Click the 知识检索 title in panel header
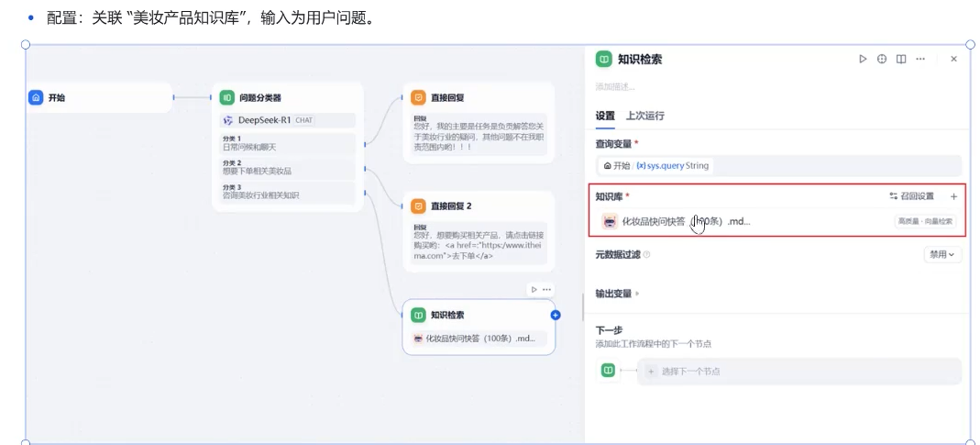The image size is (980, 445). 639,60
